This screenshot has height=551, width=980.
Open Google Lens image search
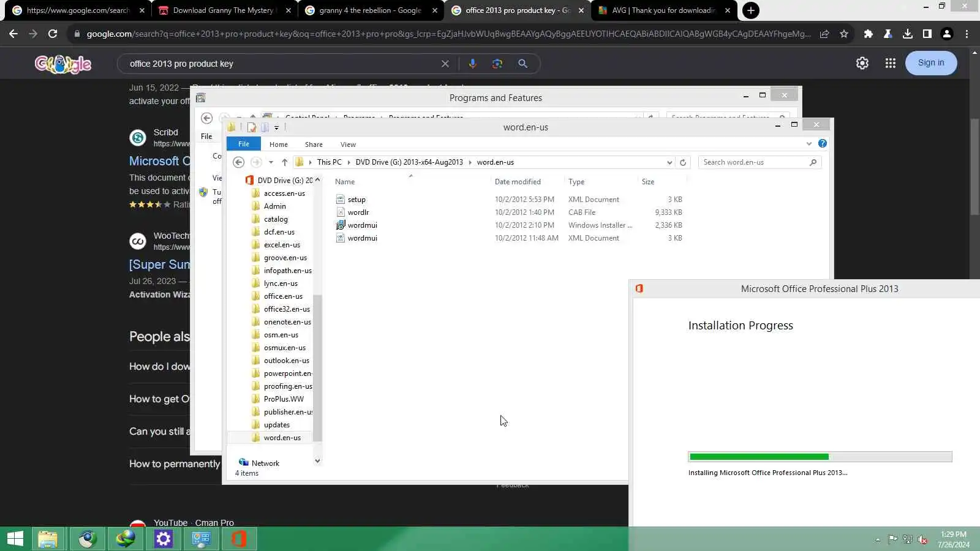click(x=497, y=63)
